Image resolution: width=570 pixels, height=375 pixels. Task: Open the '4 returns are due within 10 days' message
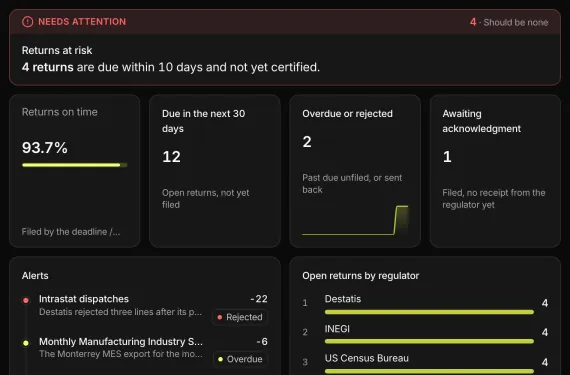[171, 67]
